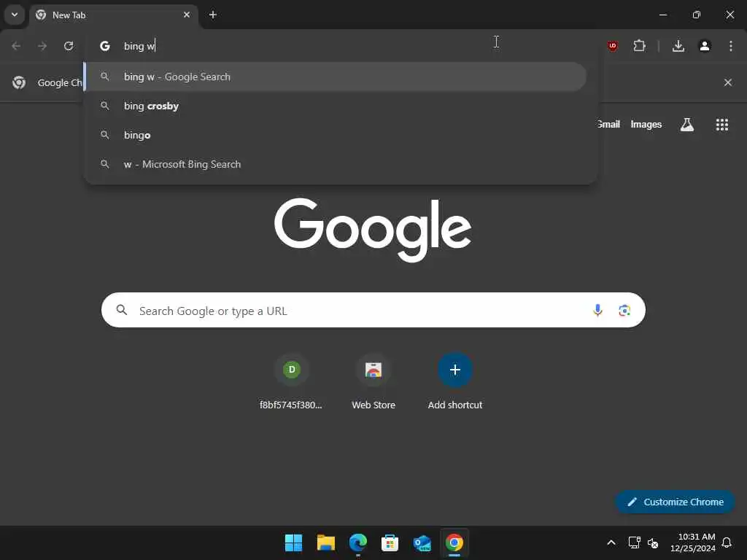Click the Customize Chrome button

675,502
